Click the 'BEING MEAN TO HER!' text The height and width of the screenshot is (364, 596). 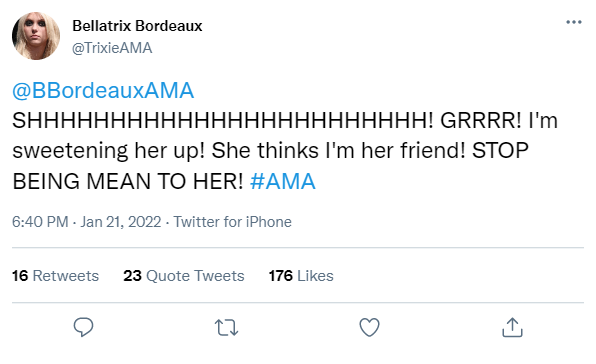tap(128, 181)
